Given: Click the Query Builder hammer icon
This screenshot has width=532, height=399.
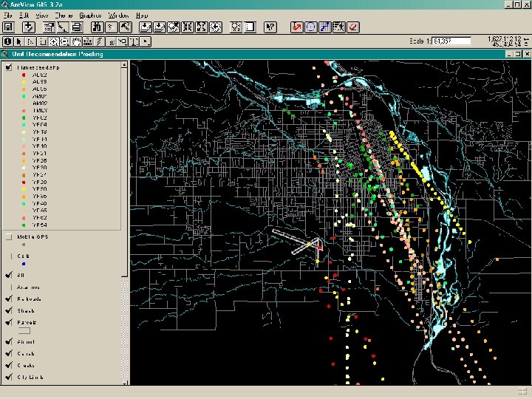Looking at the screenshot, I should coord(126,27).
